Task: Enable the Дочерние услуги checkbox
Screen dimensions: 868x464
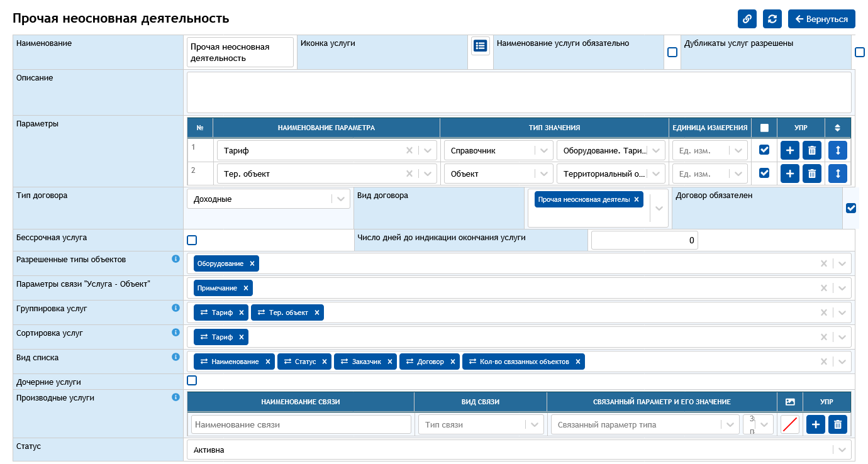Action: [192, 380]
